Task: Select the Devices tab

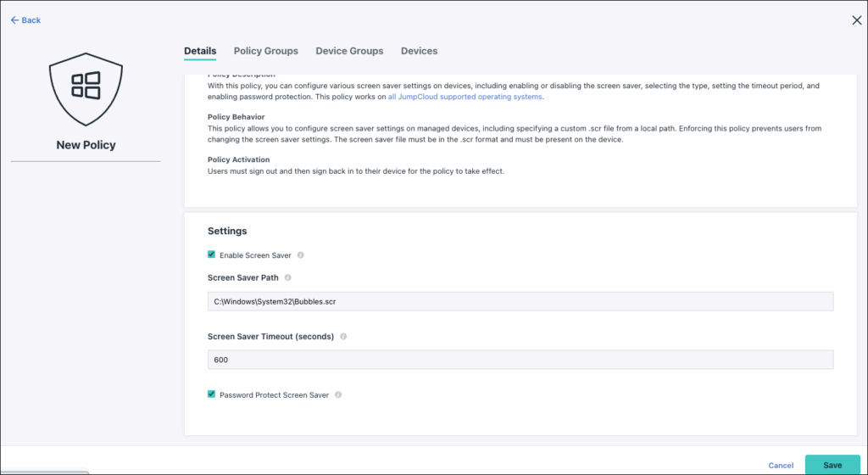Action: pyautogui.click(x=419, y=51)
